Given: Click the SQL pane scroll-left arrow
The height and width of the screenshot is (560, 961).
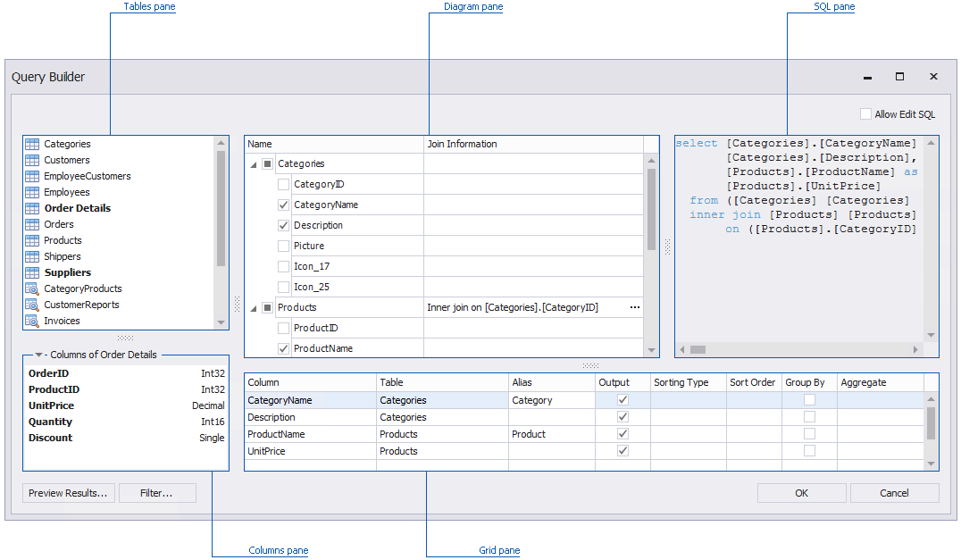Looking at the screenshot, I should pyautogui.click(x=682, y=350).
